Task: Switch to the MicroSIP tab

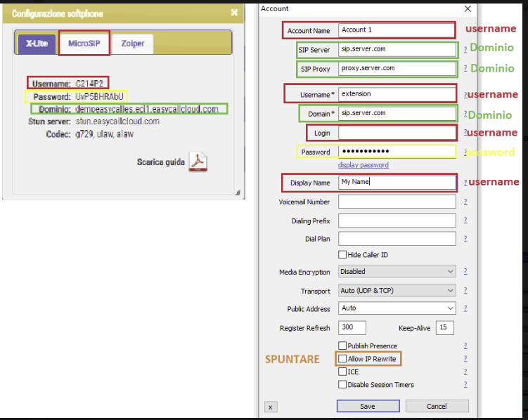Action: [x=84, y=44]
